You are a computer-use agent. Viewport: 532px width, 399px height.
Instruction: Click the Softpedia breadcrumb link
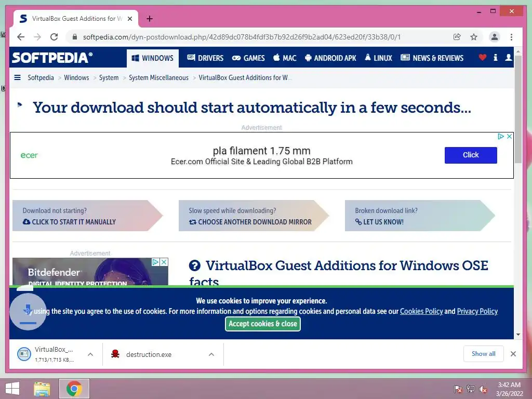click(x=41, y=78)
